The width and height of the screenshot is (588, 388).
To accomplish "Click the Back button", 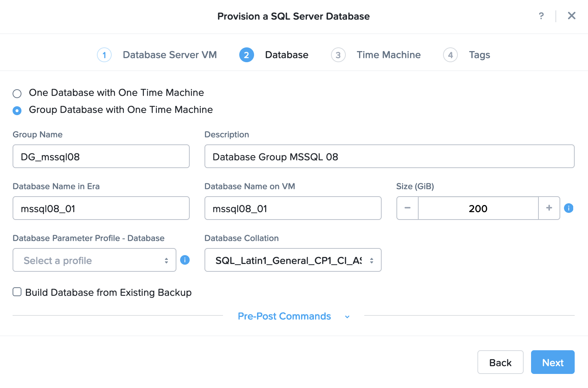I will click(x=500, y=362).
